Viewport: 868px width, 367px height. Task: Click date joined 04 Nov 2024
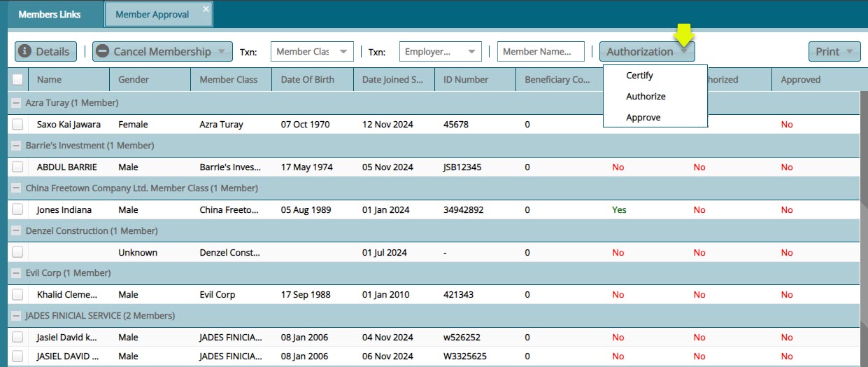coord(387,337)
